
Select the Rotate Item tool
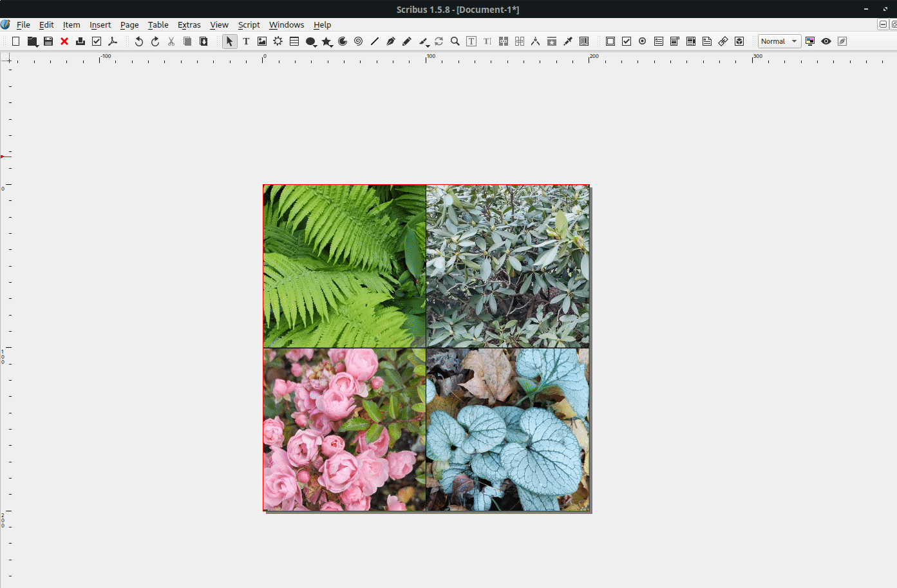(x=439, y=41)
